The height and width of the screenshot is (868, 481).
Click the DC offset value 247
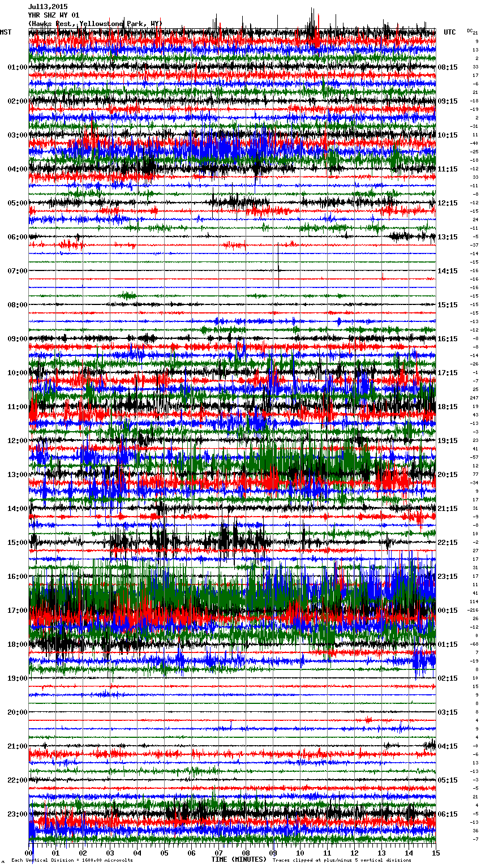tap(474, 398)
